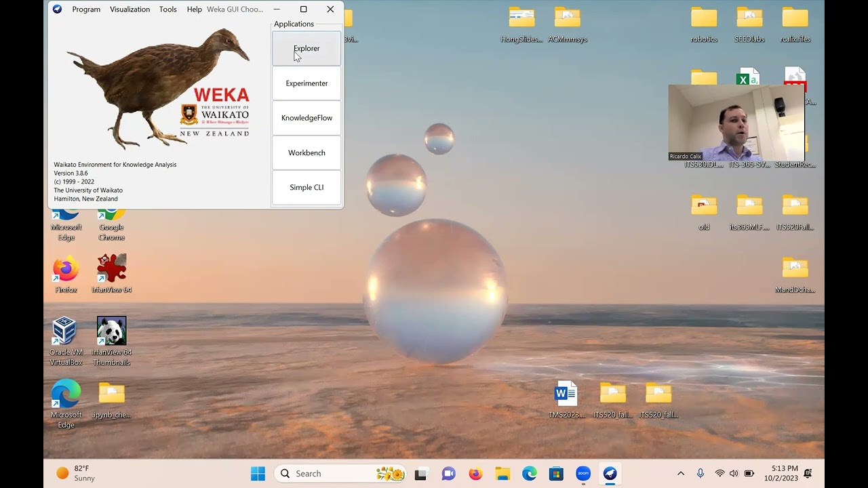The width and height of the screenshot is (868, 488).
Task: Open the Teams Chat taskbar icon
Action: tap(448, 474)
